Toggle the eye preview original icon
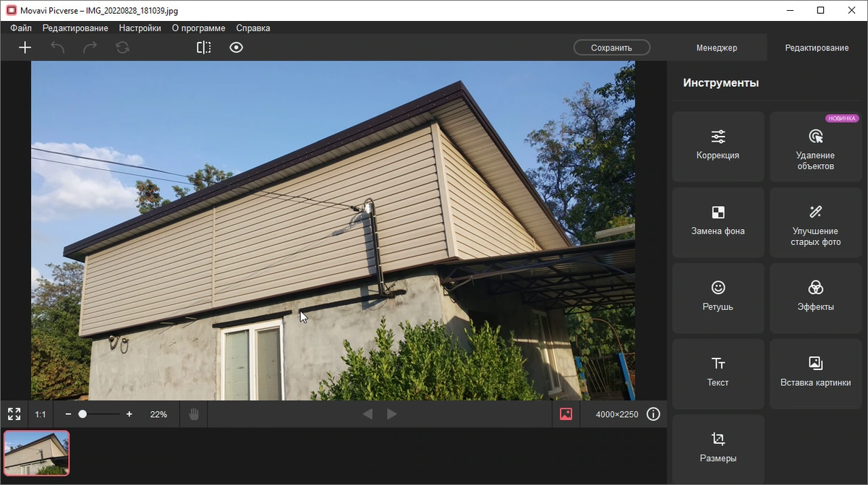The height and width of the screenshot is (485, 868). 237,48
